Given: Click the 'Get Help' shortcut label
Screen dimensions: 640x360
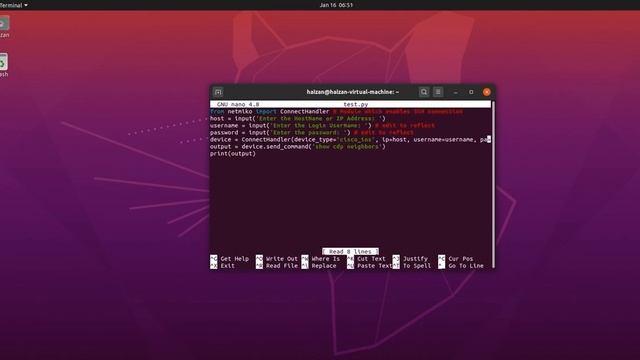Looking at the screenshot, I should (x=234, y=259).
